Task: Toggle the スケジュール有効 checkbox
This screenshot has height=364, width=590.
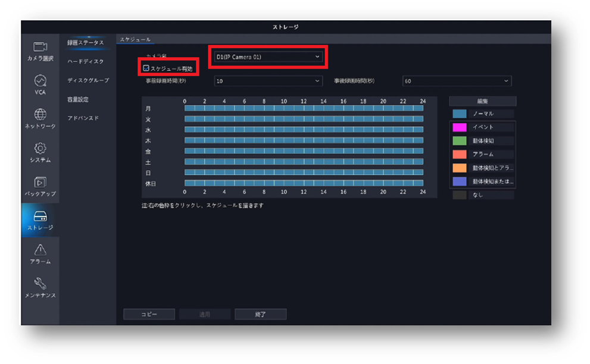Action: coord(146,68)
